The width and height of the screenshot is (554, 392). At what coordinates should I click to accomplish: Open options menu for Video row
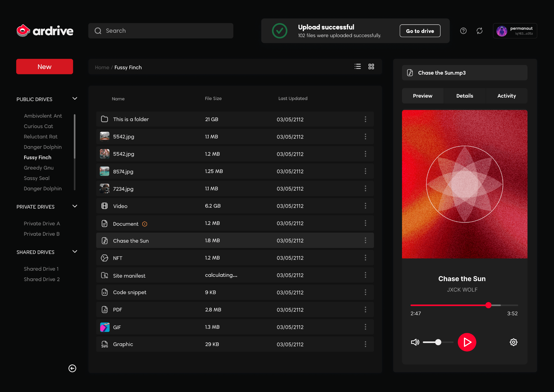point(365,206)
